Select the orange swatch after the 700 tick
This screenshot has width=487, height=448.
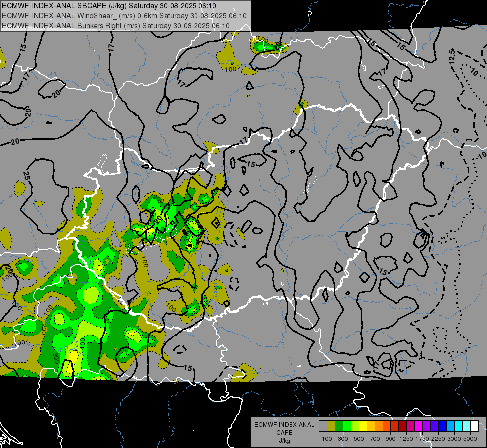click(x=379, y=426)
